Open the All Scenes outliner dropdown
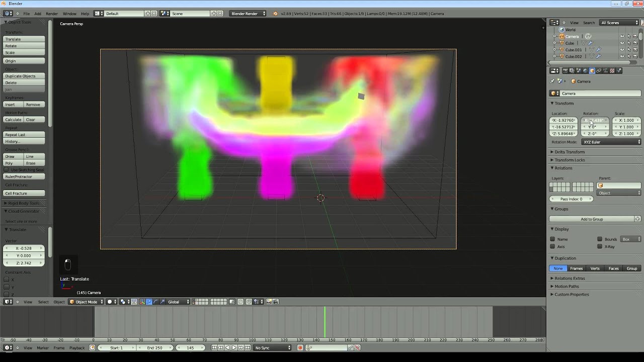644x362 pixels. point(619,23)
